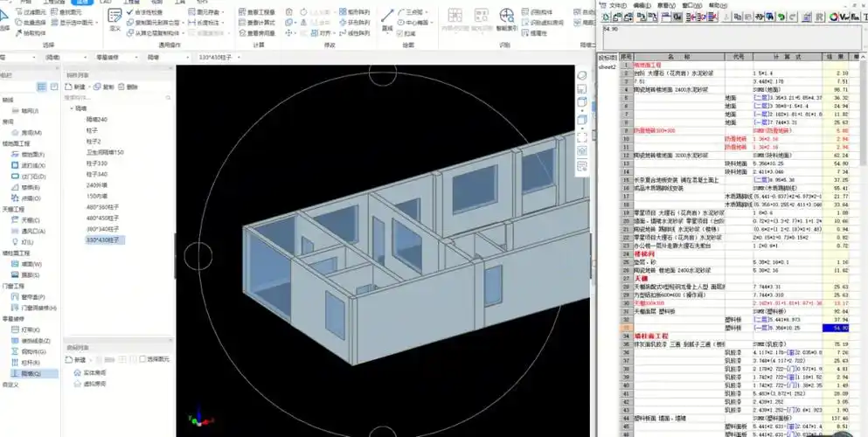Click the orbit icon atop viewport side toolbar

coord(582,76)
